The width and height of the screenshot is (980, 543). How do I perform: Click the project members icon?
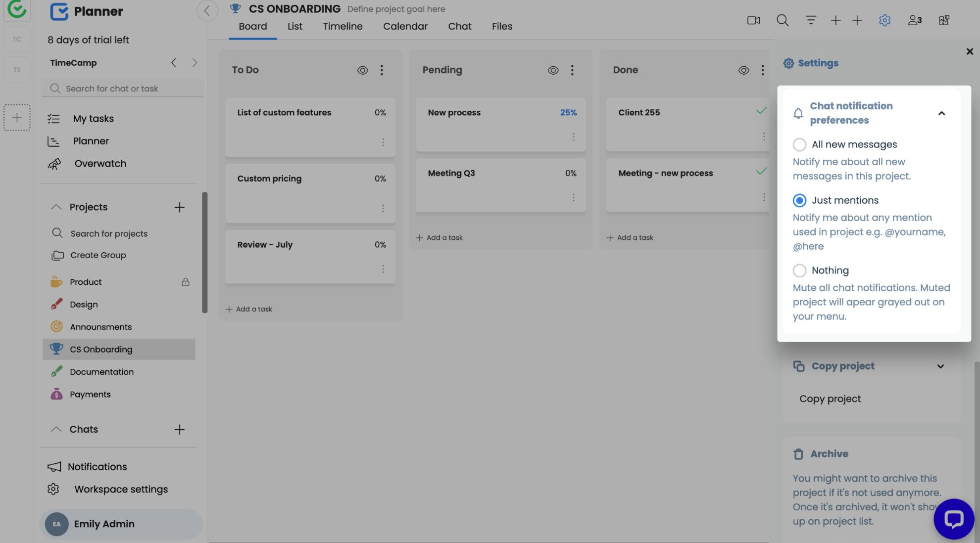tap(914, 20)
